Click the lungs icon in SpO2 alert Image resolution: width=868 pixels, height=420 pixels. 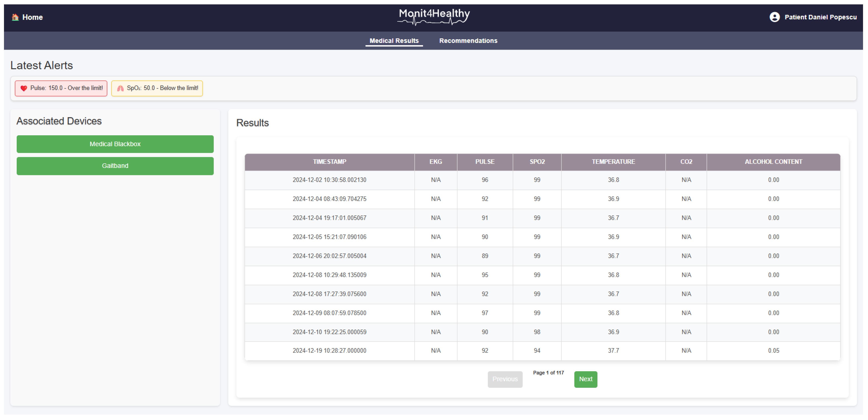tap(120, 88)
